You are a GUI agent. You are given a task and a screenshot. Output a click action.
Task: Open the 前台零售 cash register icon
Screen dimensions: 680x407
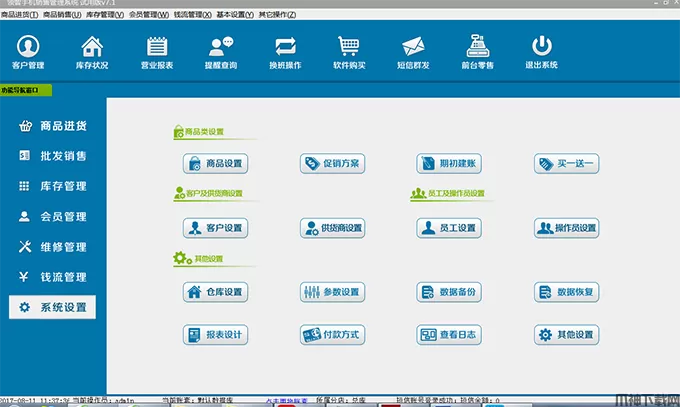pyautogui.click(x=477, y=52)
